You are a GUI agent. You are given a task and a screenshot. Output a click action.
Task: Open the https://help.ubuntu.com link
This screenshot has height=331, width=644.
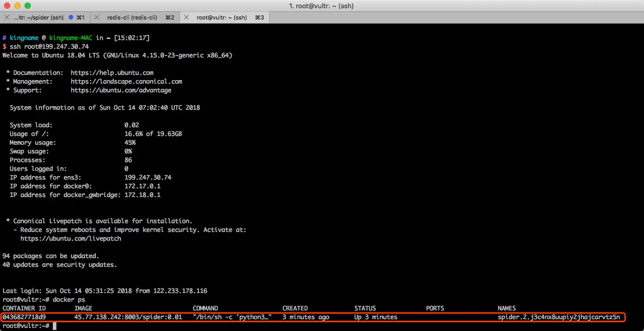[x=112, y=73]
